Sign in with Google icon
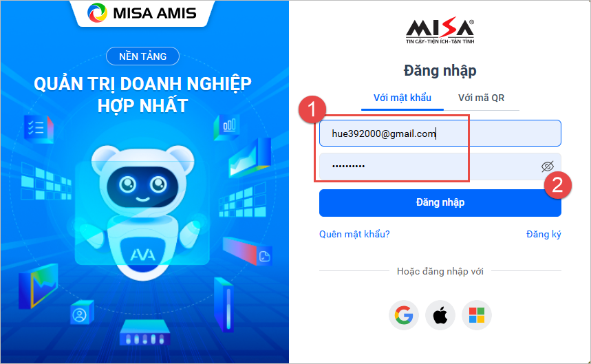 pyautogui.click(x=404, y=315)
